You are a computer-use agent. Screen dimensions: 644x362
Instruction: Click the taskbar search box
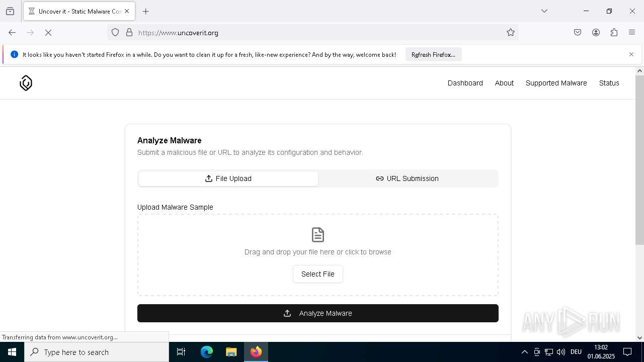point(97,352)
